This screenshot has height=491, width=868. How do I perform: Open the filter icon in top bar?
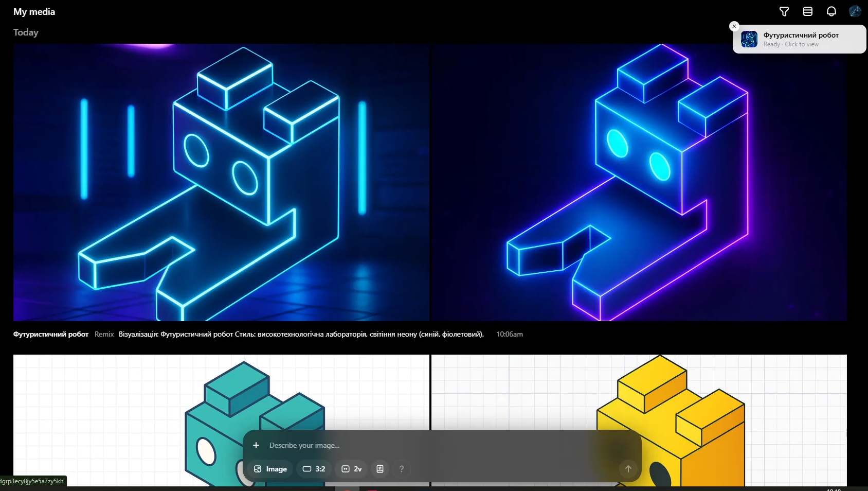[784, 11]
